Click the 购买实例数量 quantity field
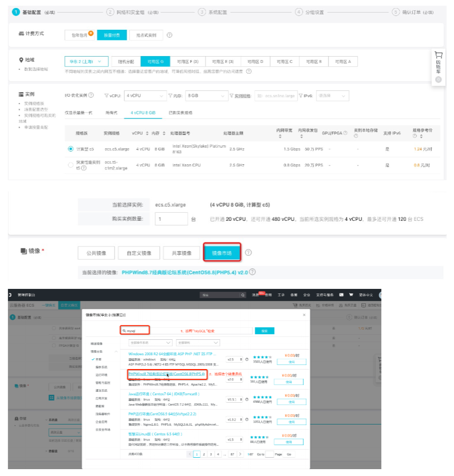 (171, 219)
